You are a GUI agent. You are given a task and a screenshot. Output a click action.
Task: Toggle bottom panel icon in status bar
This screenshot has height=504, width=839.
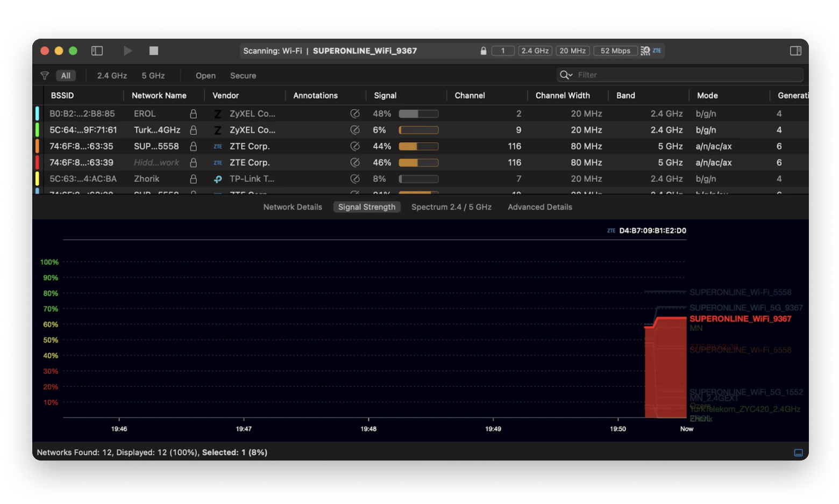tap(798, 452)
